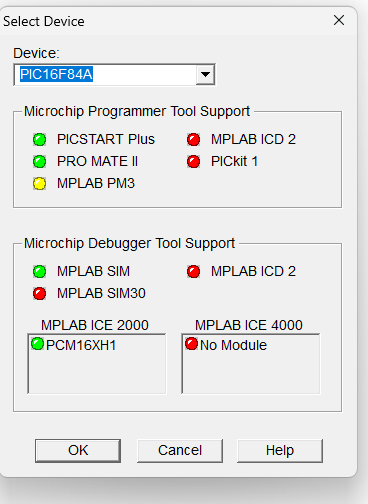Image resolution: width=368 pixels, height=504 pixels.
Task: Click the yellow MPLAB PM3 status light
Action: tap(40, 183)
